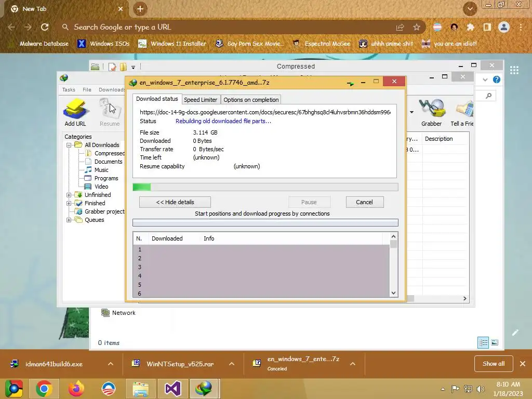Toggle Chrome side panel icon

click(x=487, y=27)
